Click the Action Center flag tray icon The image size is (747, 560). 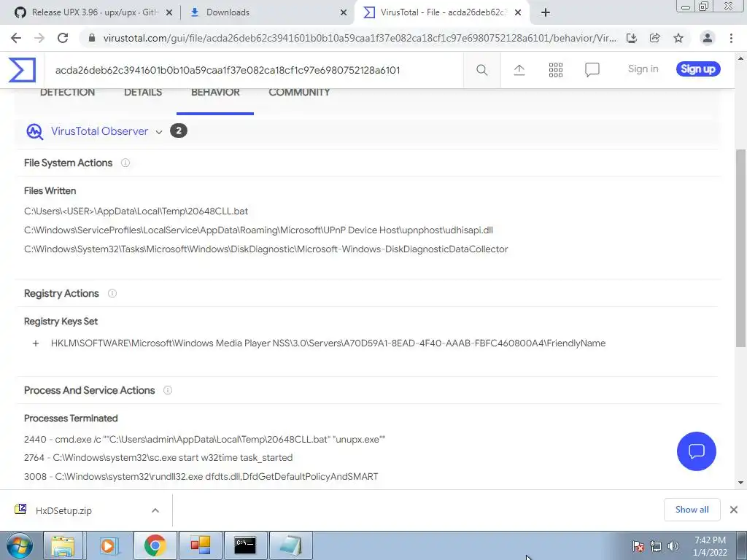point(638,546)
